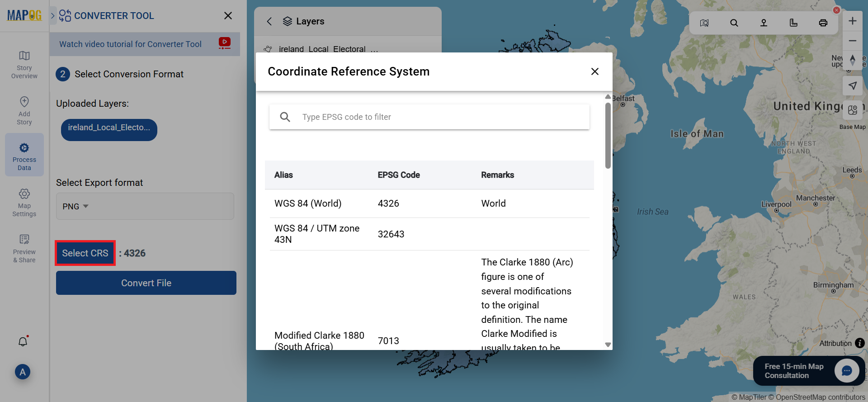
Task: Click the locate me arrow icon
Action: click(852, 85)
